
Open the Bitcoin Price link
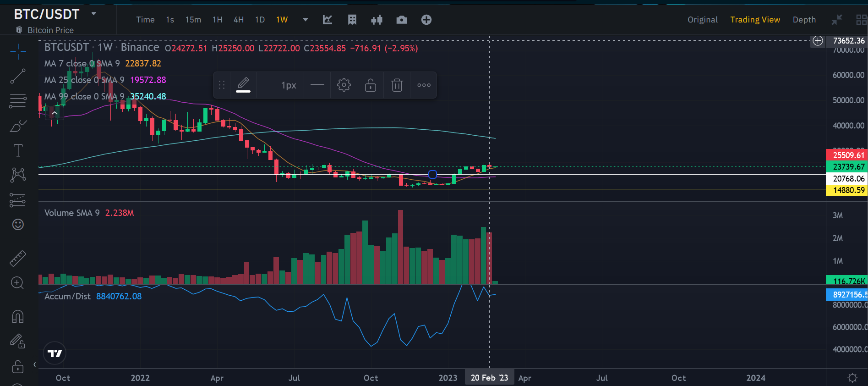point(50,30)
